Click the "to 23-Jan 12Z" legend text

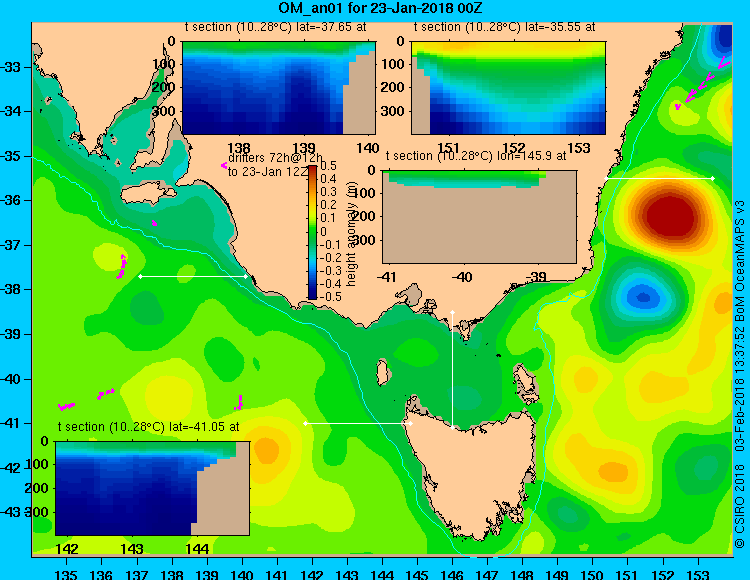(x=267, y=172)
